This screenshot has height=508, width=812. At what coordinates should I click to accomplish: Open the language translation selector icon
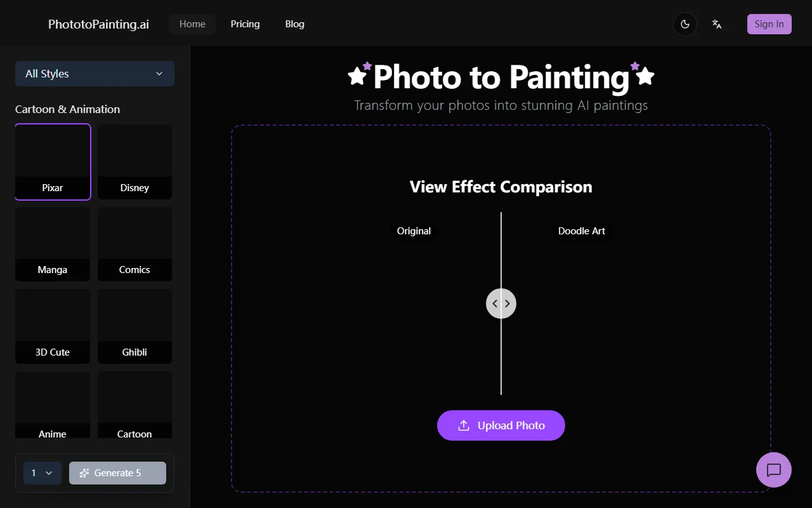pos(717,24)
